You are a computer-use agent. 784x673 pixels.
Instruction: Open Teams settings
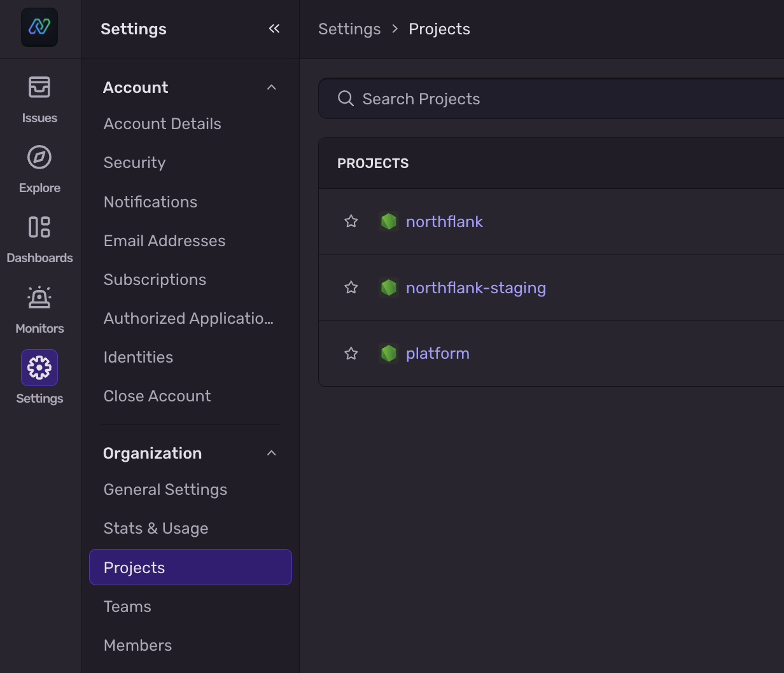coord(127,606)
